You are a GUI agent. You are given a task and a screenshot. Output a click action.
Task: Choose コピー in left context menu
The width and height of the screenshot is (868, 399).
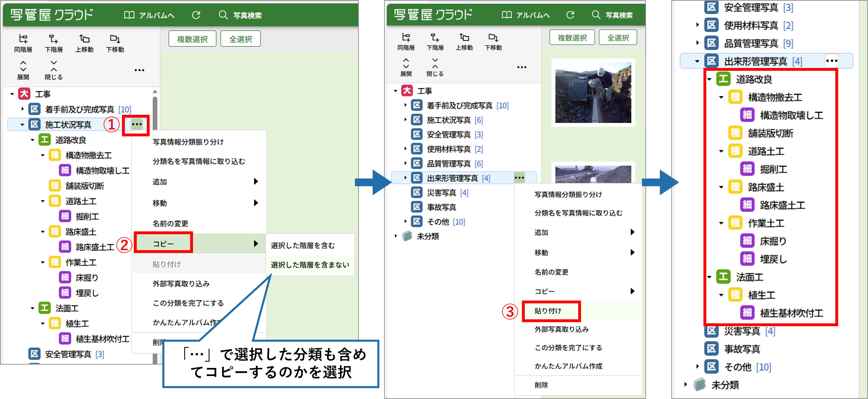tap(163, 243)
